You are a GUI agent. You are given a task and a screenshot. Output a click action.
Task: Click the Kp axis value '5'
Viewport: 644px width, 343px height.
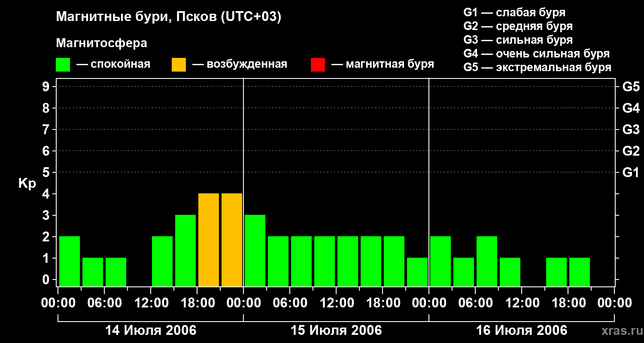click(47, 173)
